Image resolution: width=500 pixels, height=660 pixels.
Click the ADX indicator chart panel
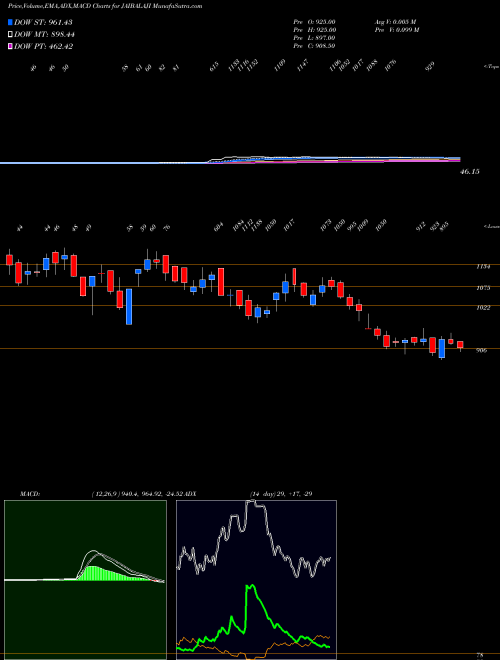(x=256, y=580)
